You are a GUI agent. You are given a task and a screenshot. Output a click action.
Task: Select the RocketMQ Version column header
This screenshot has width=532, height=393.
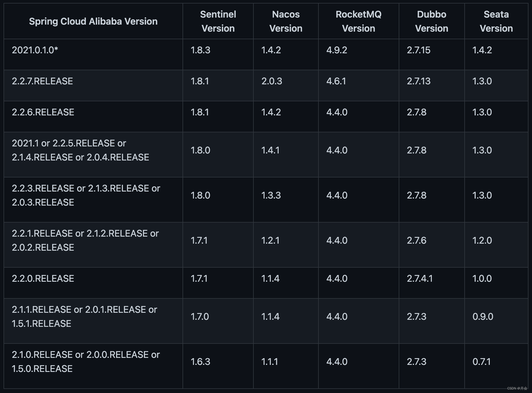(x=358, y=21)
